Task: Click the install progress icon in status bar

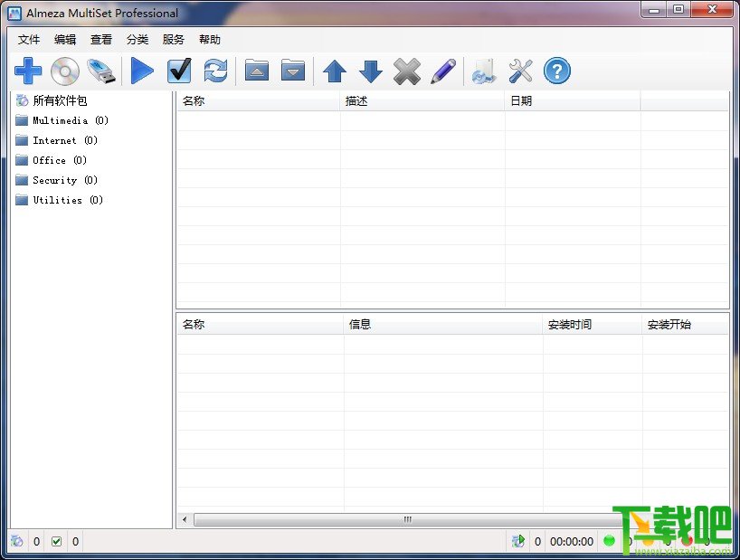Action: pos(518,541)
